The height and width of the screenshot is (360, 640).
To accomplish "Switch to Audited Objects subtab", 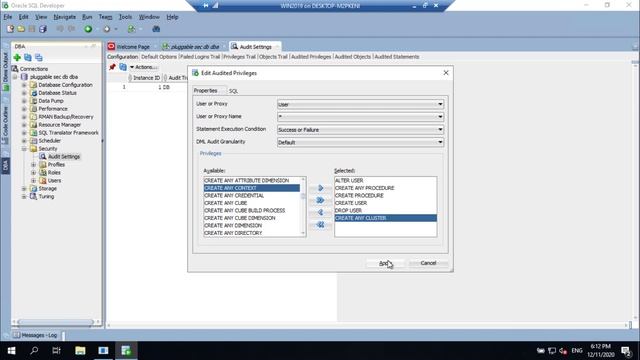I will coord(353,57).
